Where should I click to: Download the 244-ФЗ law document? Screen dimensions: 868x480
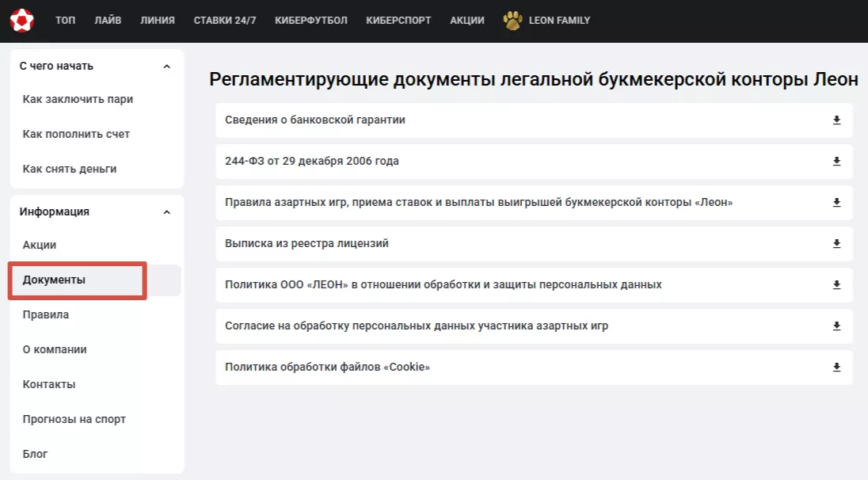point(836,161)
